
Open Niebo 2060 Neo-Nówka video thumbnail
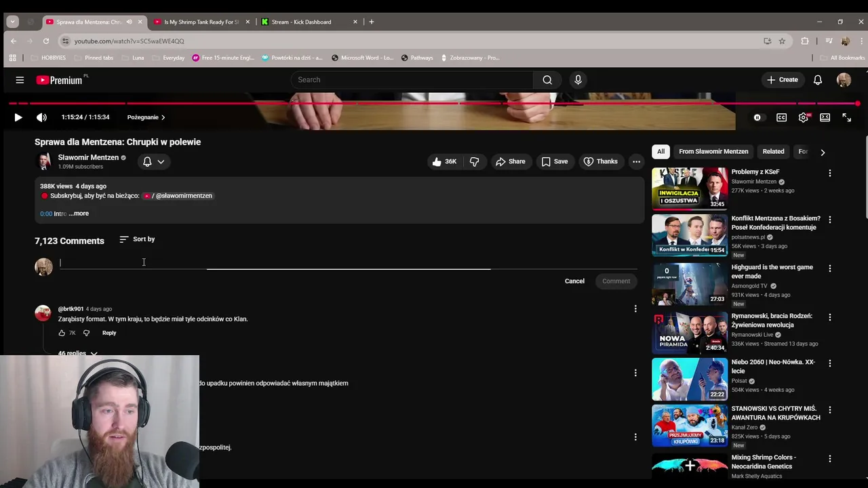690,379
